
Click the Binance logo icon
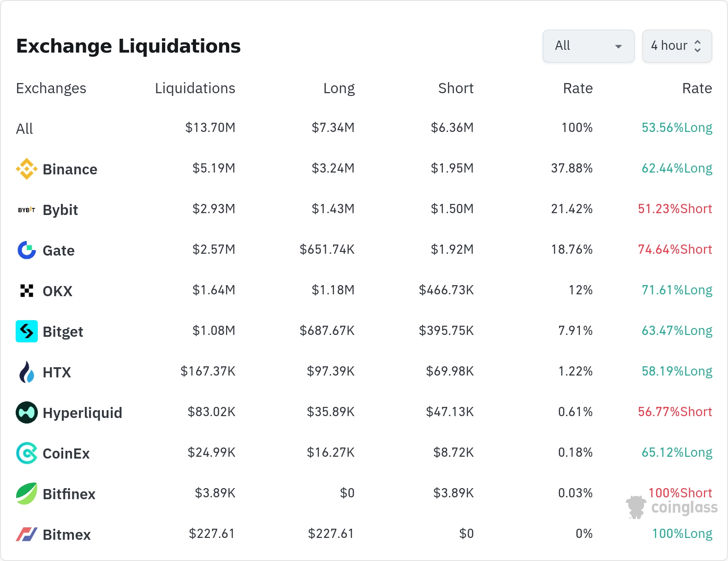pos(27,169)
